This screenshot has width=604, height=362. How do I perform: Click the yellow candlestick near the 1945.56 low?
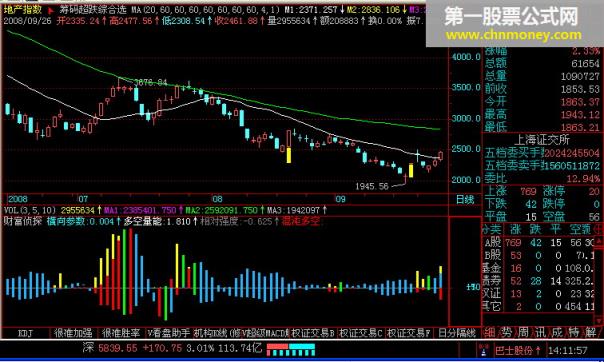click(411, 170)
